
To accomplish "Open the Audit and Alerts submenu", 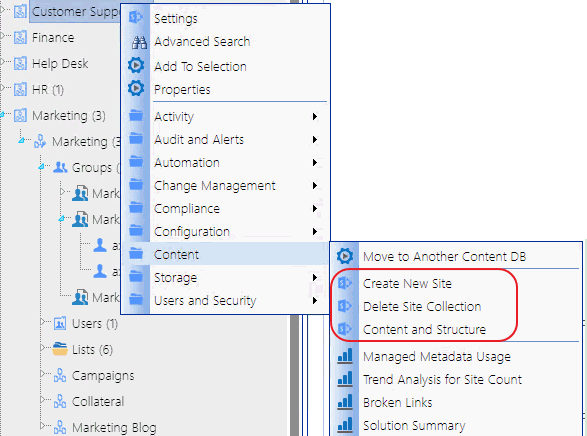I will point(226,140).
